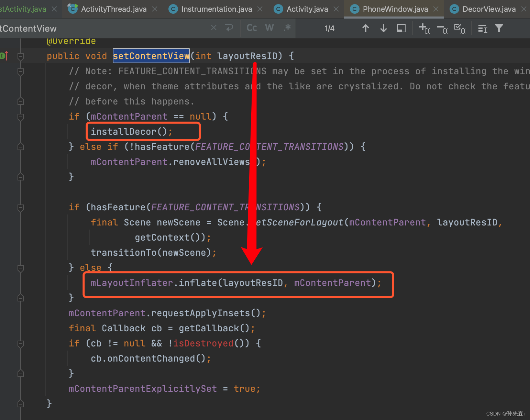Click the search in selection icon

pos(401,28)
